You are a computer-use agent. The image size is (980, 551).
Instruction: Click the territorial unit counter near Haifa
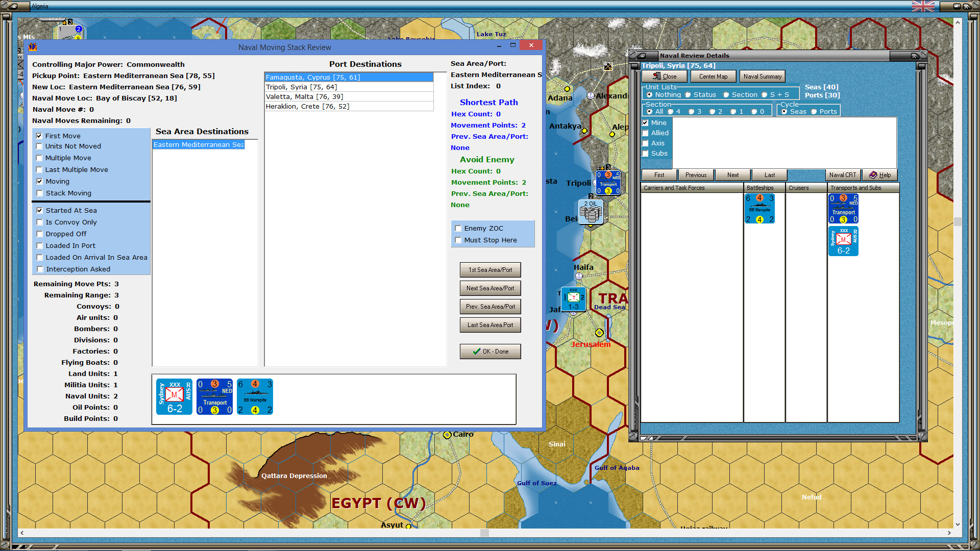573,299
